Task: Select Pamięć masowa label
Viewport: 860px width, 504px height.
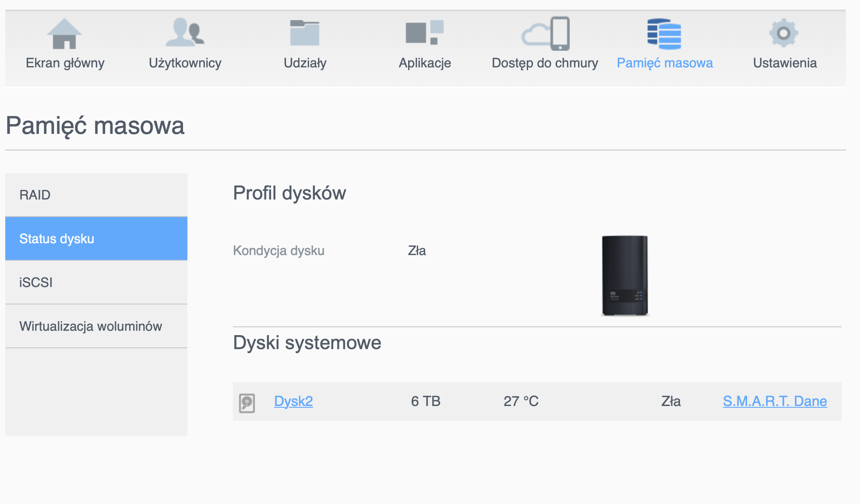Action: [x=665, y=63]
